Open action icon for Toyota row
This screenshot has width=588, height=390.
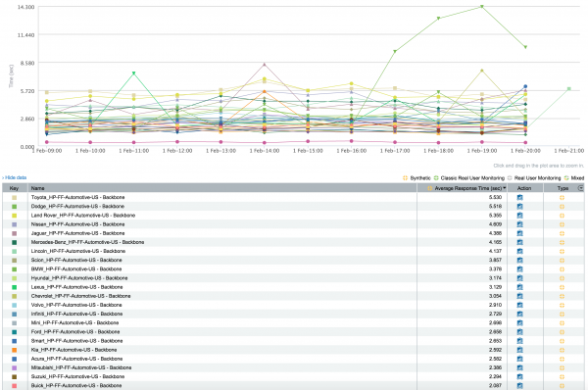pyautogui.click(x=519, y=197)
